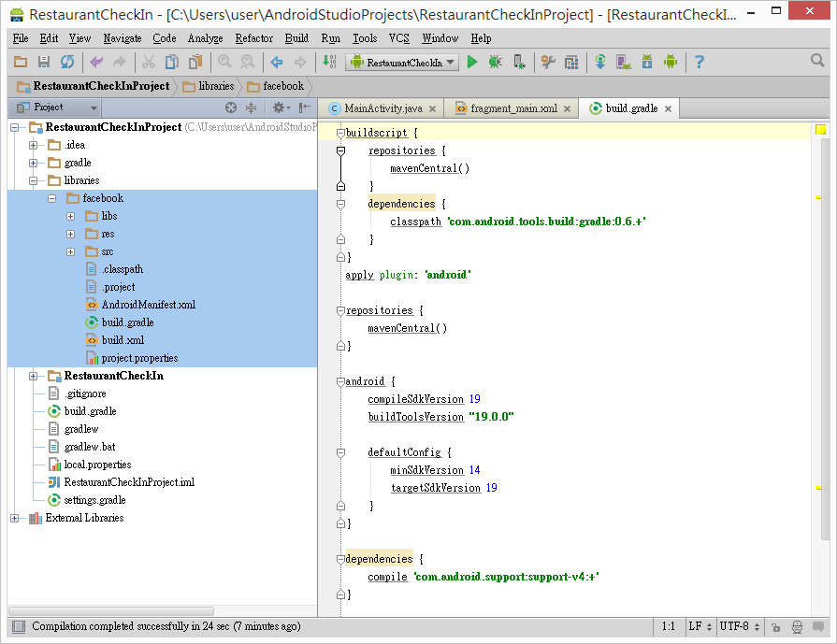Select settings.gradle in the project tree
Image resolution: width=837 pixels, height=644 pixels.
(91, 500)
